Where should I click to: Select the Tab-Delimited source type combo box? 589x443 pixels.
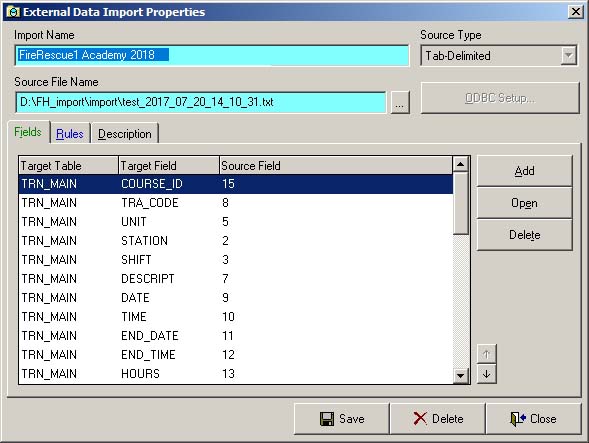point(498,56)
